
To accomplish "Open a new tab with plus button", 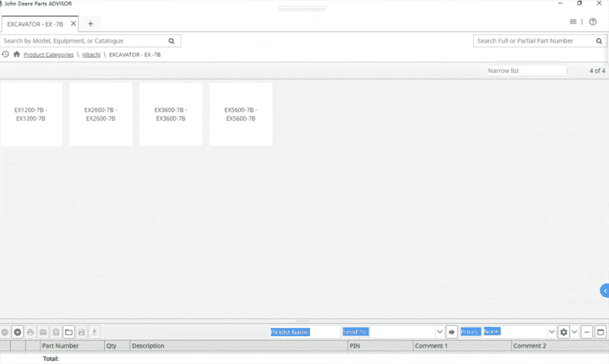I will coord(91,24).
